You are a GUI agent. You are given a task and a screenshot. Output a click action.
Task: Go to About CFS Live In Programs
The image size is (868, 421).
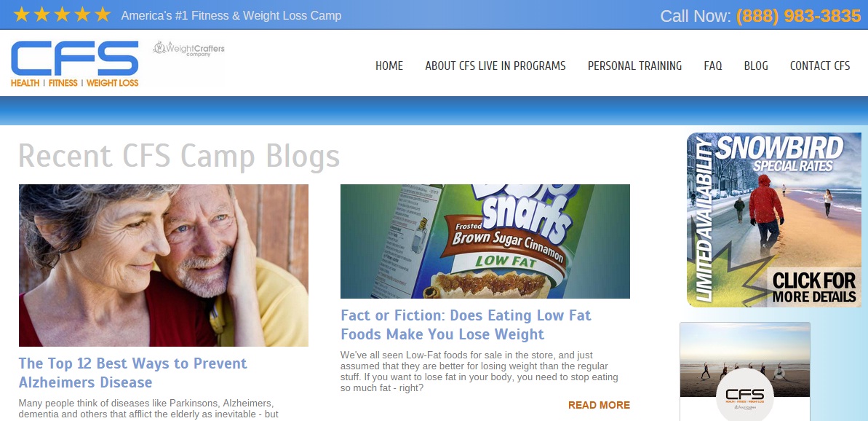(495, 66)
